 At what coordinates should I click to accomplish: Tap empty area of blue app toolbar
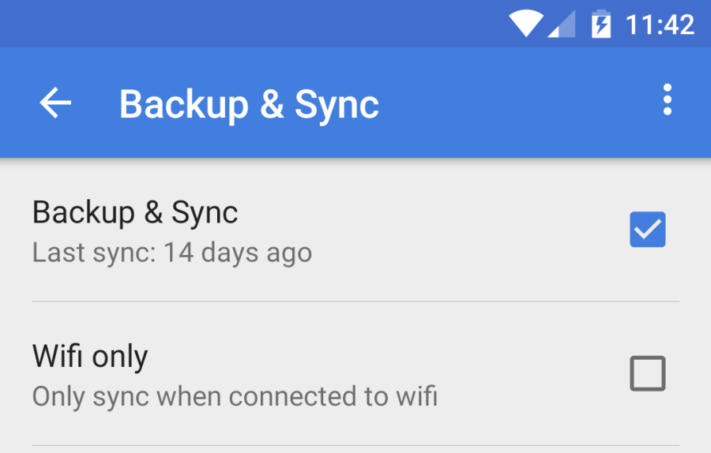(x=517, y=102)
